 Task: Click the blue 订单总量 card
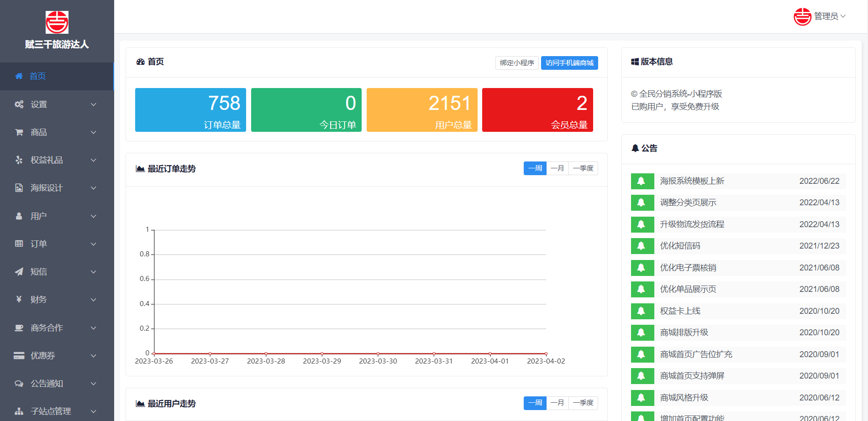tap(190, 110)
